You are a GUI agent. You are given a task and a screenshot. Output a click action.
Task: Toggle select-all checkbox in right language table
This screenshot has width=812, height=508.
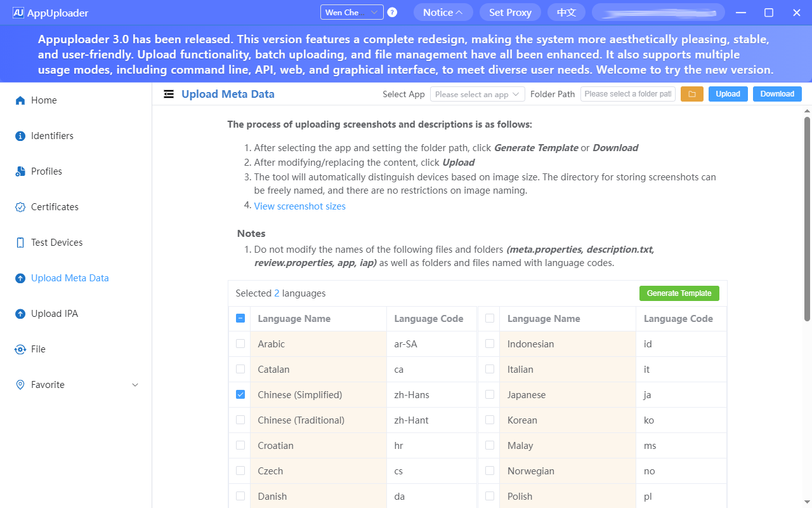click(490, 318)
